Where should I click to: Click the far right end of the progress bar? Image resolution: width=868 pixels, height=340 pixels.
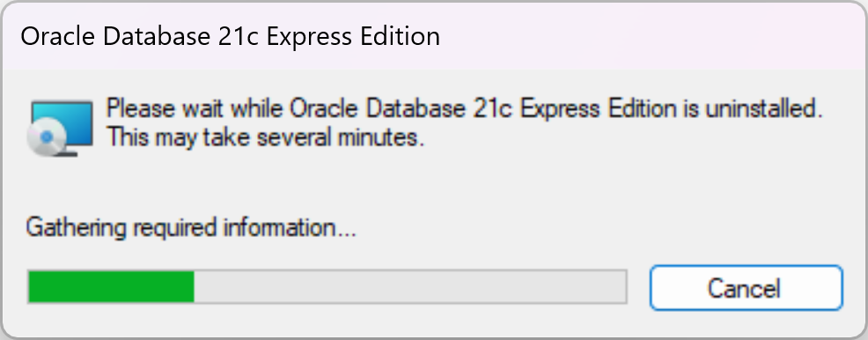[622, 287]
